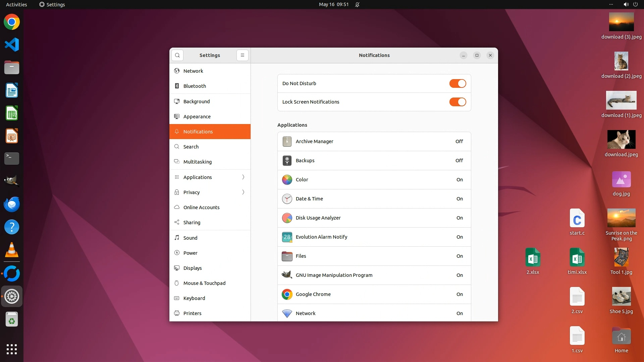Click the search icon in Settings header
This screenshot has height=362, width=644.
point(177,55)
